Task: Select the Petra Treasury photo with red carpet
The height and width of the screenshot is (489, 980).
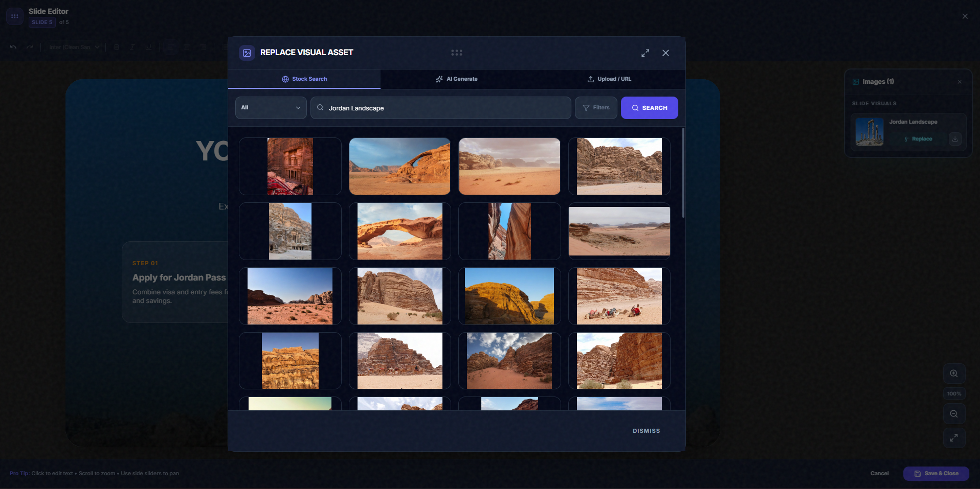Action: pos(290,166)
